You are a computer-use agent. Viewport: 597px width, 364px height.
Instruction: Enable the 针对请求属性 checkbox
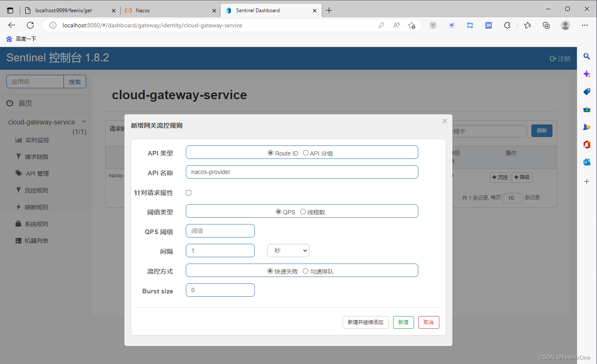[x=188, y=193]
